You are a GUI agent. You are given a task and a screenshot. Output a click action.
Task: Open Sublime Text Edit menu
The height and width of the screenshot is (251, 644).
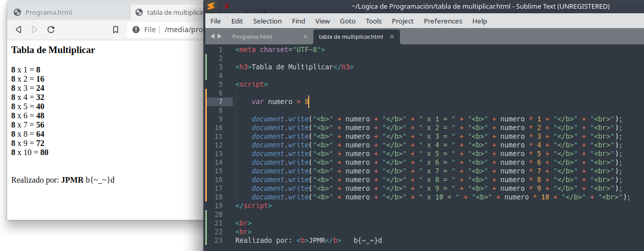coord(237,21)
